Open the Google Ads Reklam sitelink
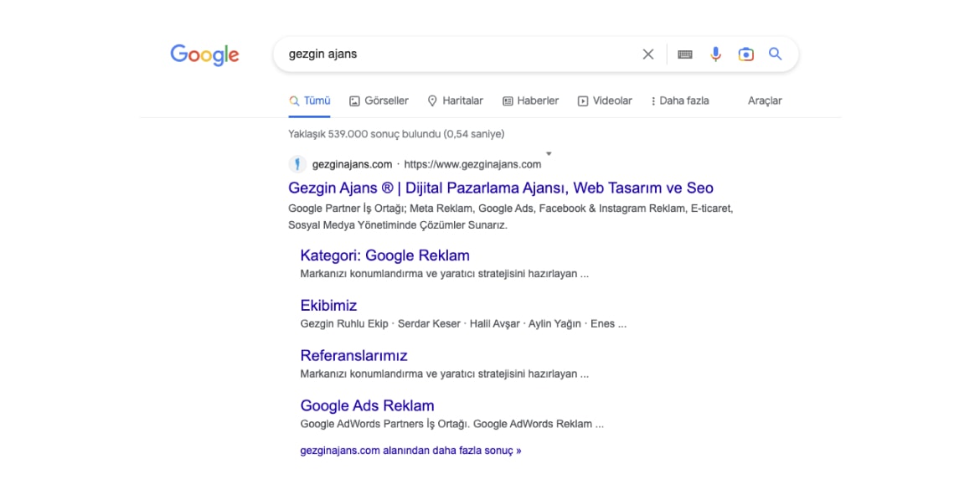This screenshot has height=490, width=980. pyautogui.click(x=368, y=405)
